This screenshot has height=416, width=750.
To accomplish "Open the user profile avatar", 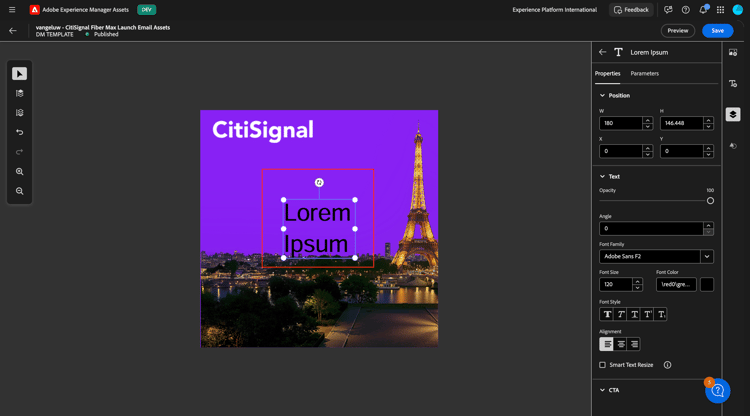I will pyautogui.click(x=738, y=10).
